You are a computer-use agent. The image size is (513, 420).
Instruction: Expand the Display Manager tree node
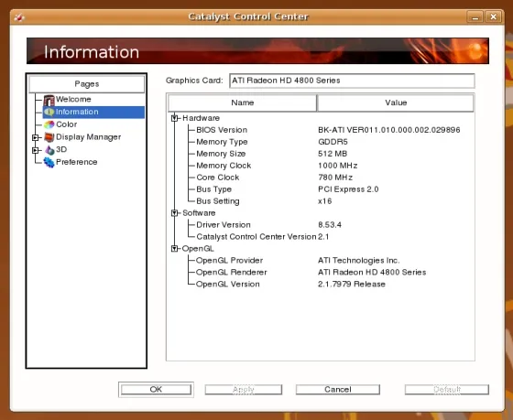tap(35, 137)
